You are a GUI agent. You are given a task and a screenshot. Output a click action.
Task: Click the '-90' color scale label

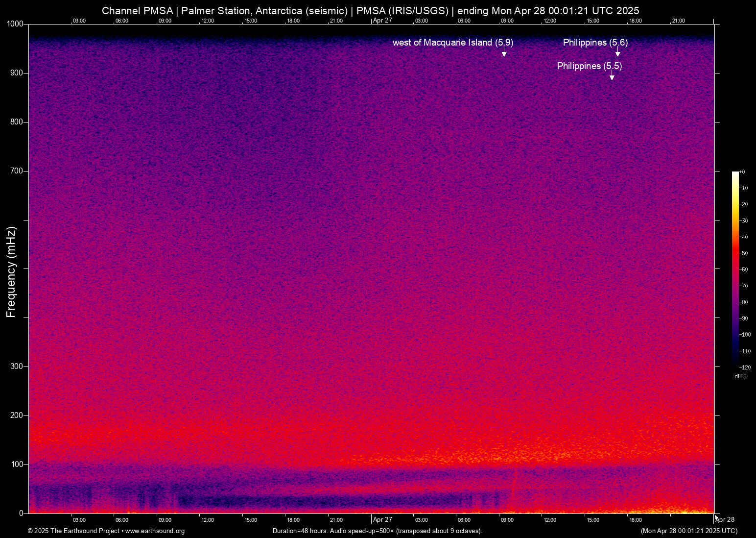click(744, 318)
